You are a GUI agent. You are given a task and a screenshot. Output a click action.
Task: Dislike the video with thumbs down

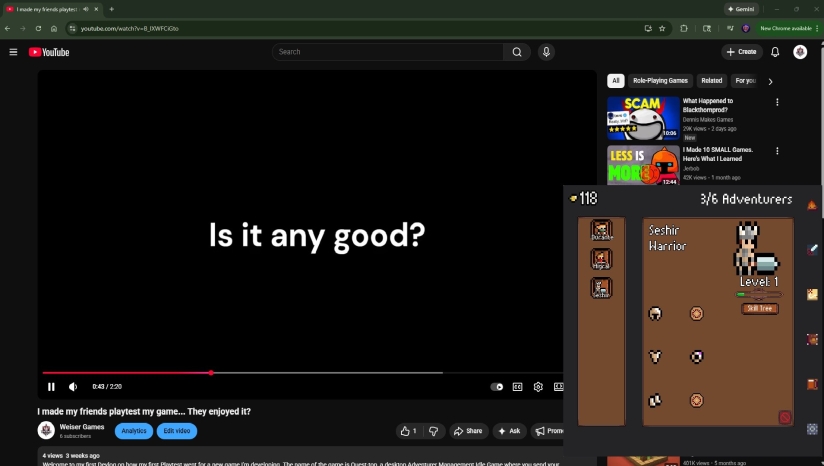point(433,431)
